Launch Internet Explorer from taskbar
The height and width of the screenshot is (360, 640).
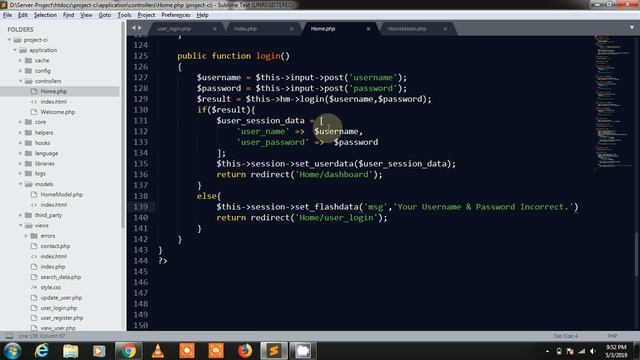(x=42, y=351)
